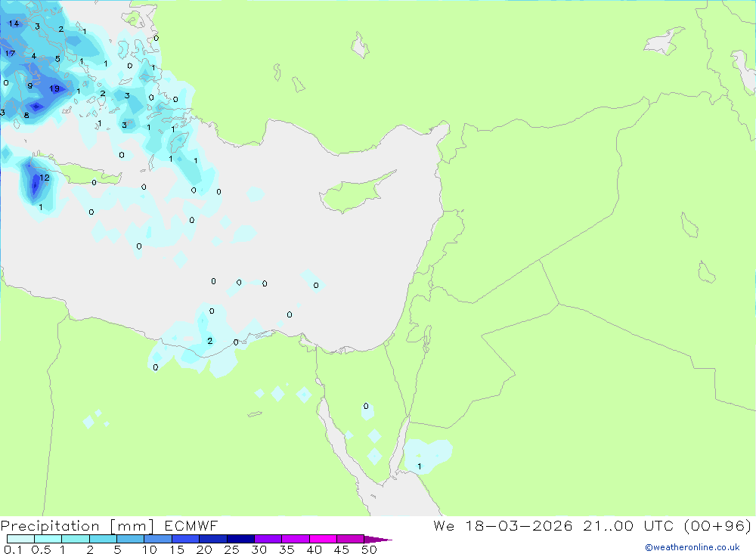Click the '25' legend scale label
Viewport: 756px width, 554px height.
click(231, 549)
